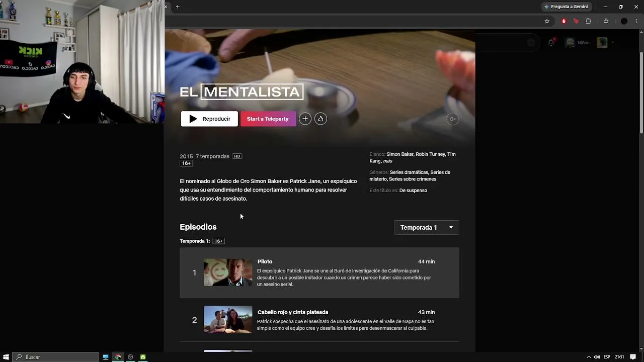Viewport: 644px width, 362px height.
Task: Unmute the trailer preview audio
Action: [452, 119]
